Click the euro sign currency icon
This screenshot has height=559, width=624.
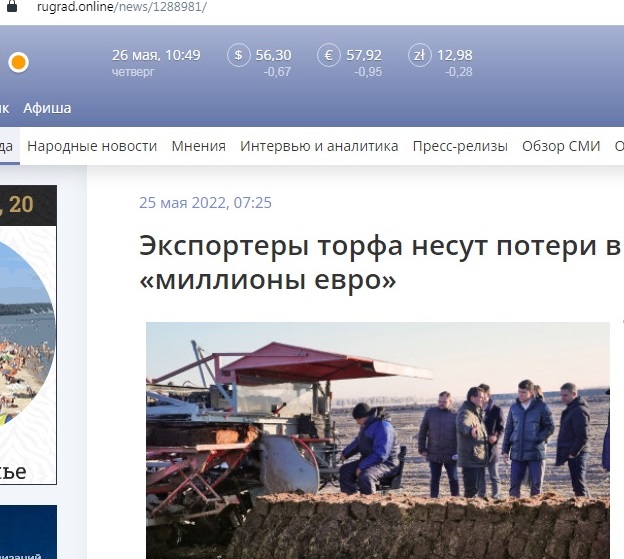point(328,56)
